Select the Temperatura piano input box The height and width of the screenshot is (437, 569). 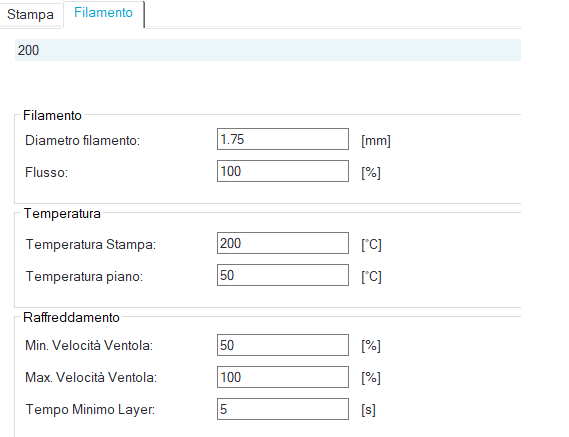(283, 275)
